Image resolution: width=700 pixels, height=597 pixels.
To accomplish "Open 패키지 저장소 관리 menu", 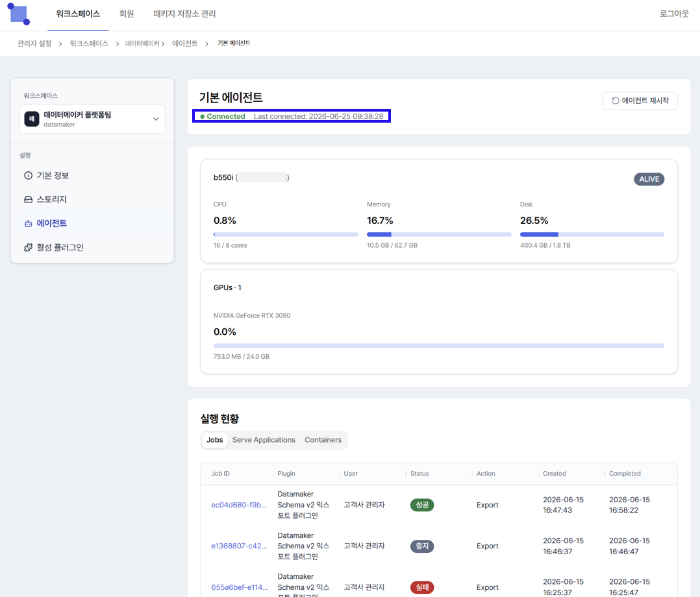I will pyautogui.click(x=184, y=14).
